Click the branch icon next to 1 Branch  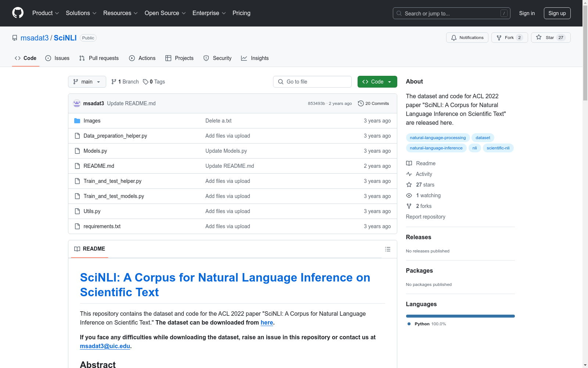click(114, 82)
